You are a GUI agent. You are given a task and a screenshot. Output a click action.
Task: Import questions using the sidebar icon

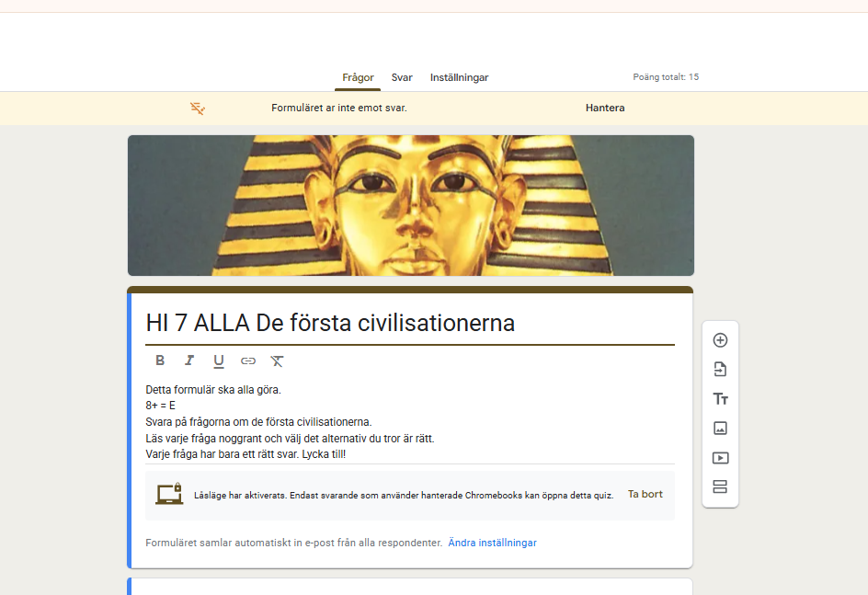click(720, 370)
